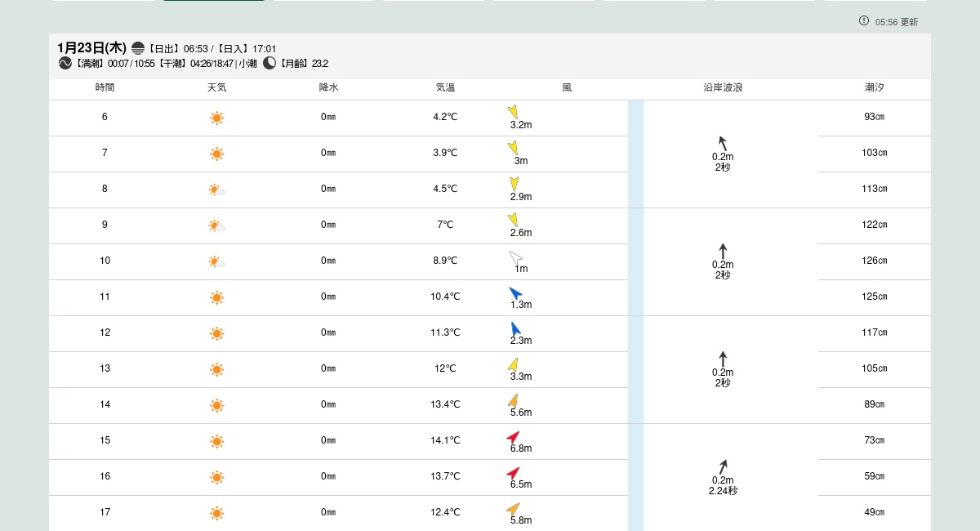The width and height of the screenshot is (980, 531).
Task: Click the wave arrow above 0.2m 2.24秒
Action: pyautogui.click(x=723, y=466)
